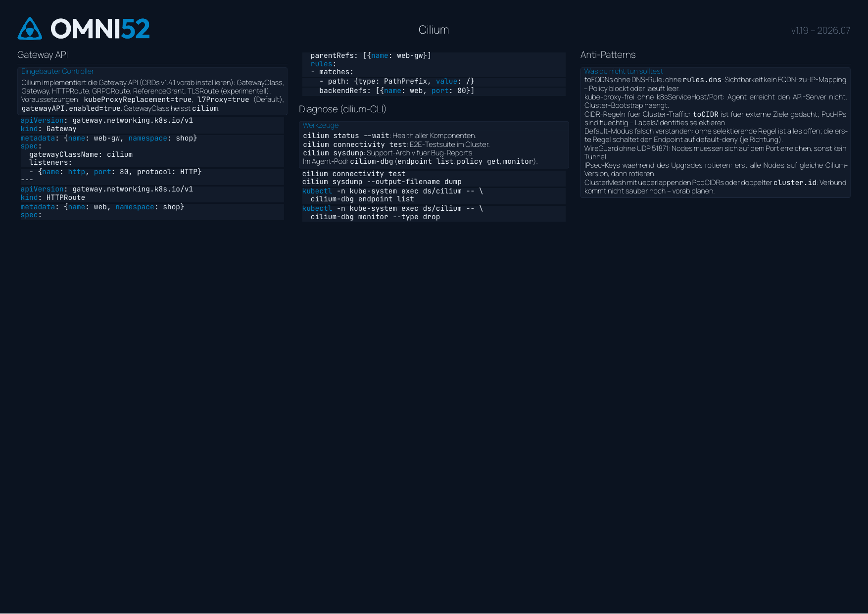Image resolution: width=868 pixels, height=614 pixels.
Task: Click the backendRefs line with port: 80
Action: 396,91
